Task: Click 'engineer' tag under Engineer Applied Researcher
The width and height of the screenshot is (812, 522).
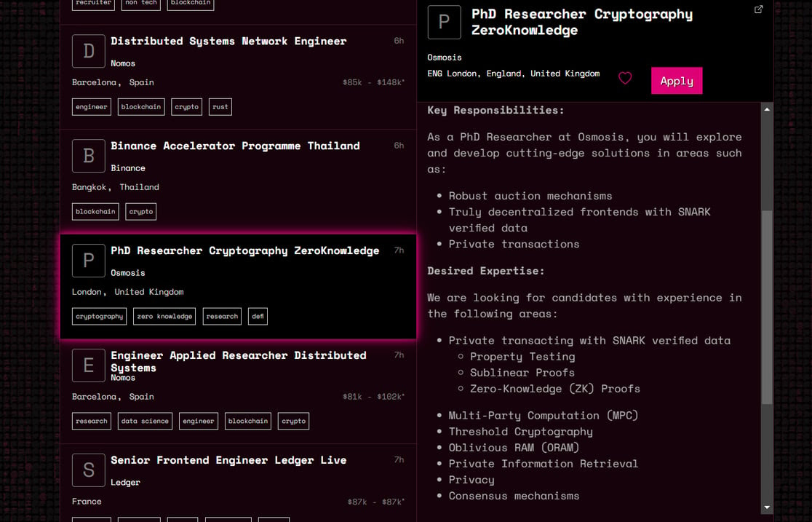Action: point(199,421)
